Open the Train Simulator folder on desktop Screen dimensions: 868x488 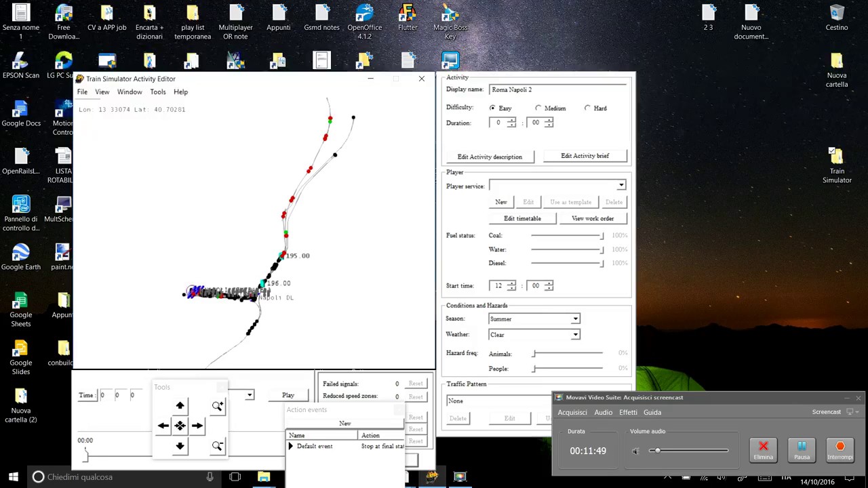[837, 165]
